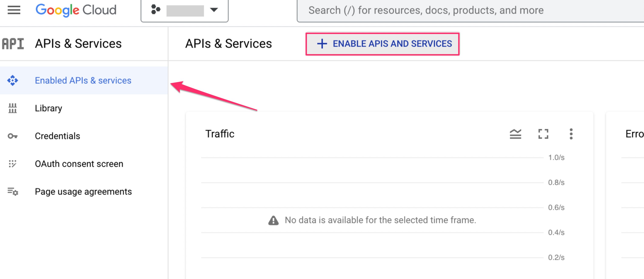Viewport: 644px width, 279px height.
Task: Click the 1.0/s axis label
Action: [x=556, y=158]
